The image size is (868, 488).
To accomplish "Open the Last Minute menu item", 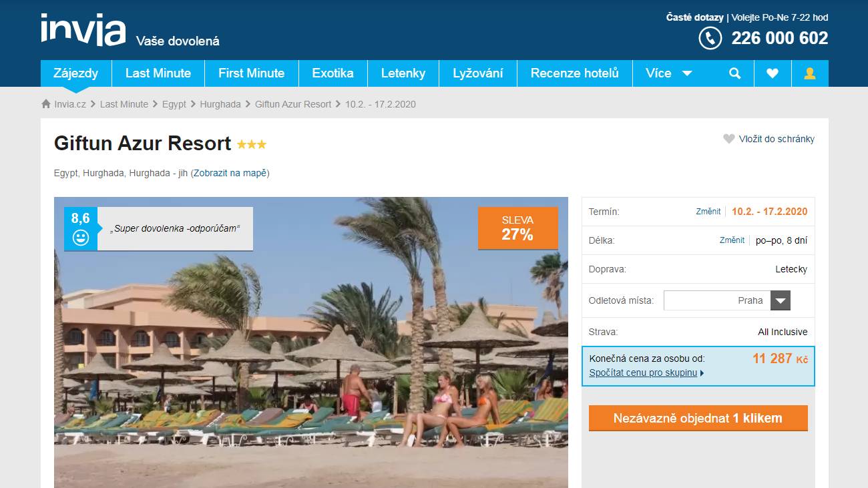I will click(158, 73).
